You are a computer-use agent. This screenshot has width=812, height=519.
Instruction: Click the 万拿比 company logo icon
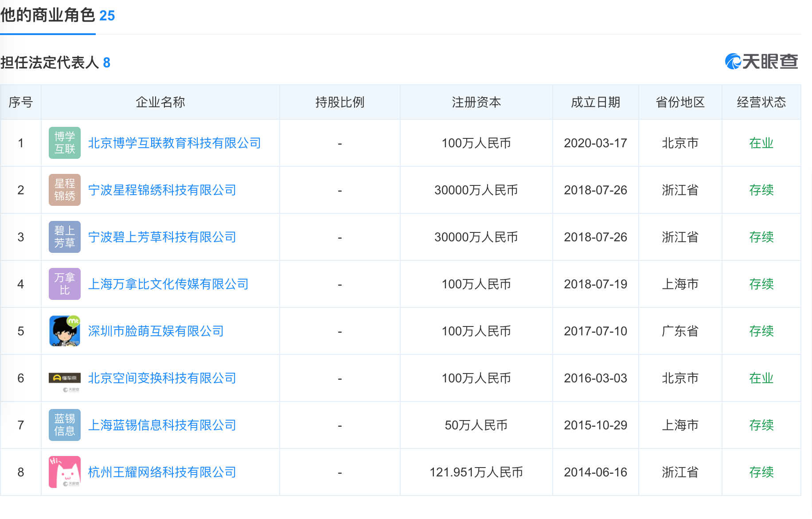[x=65, y=284]
